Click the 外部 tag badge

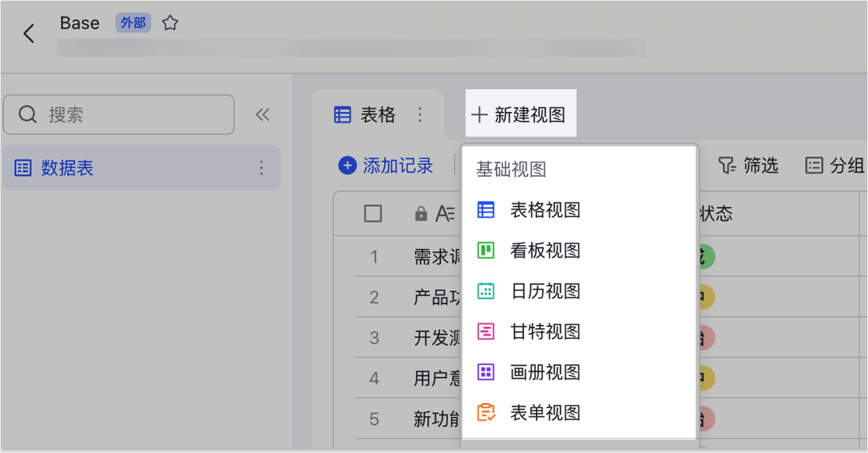(133, 23)
